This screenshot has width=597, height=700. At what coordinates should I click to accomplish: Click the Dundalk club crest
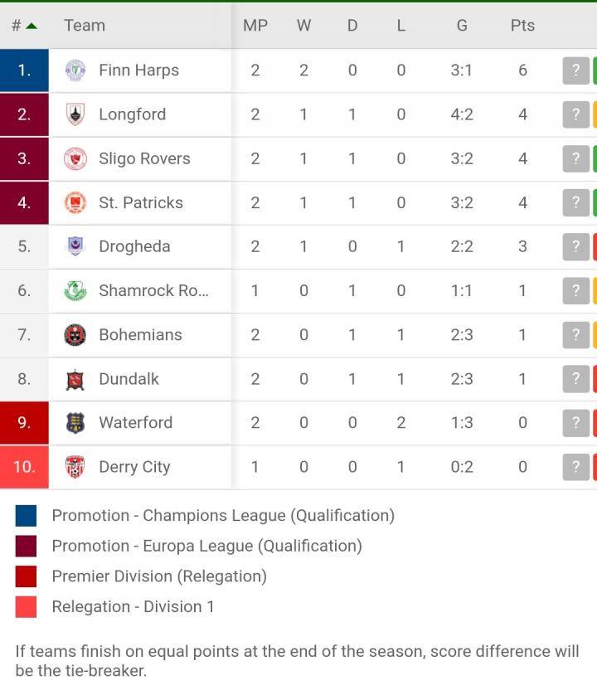75,379
